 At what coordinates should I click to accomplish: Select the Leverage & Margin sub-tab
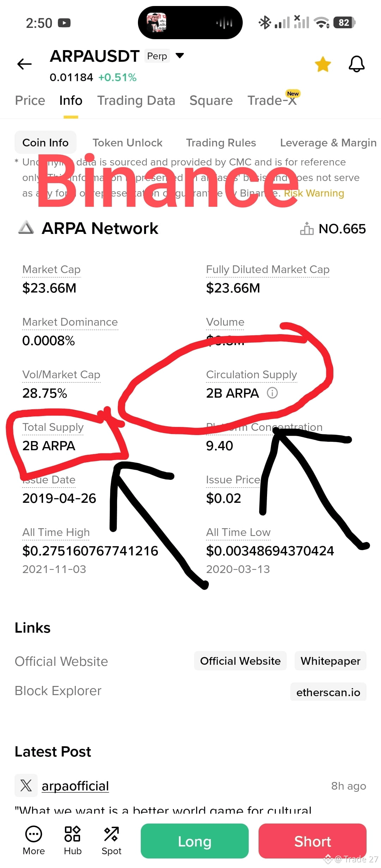pos(328,143)
